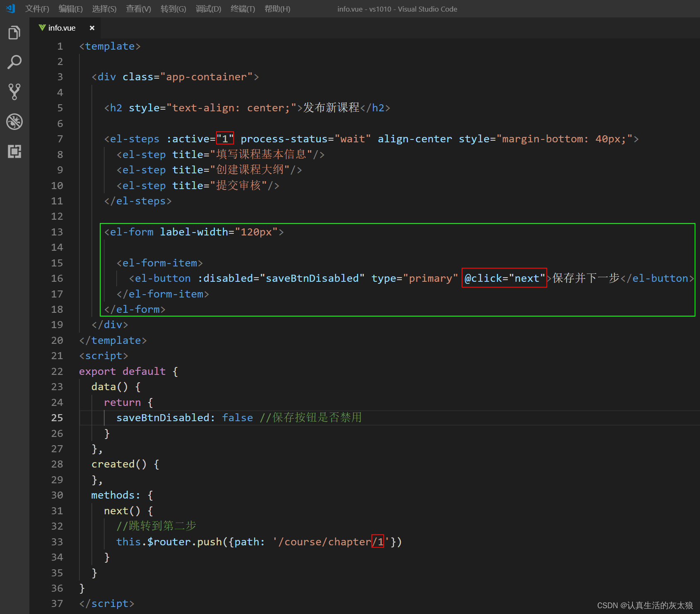Viewport: 700px width, 614px height.
Task: Click the '/course/chapter/1' path string
Action: [331, 542]
